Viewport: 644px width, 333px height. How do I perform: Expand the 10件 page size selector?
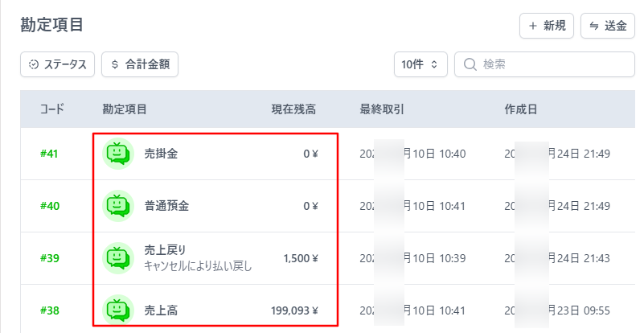(420, 64)
